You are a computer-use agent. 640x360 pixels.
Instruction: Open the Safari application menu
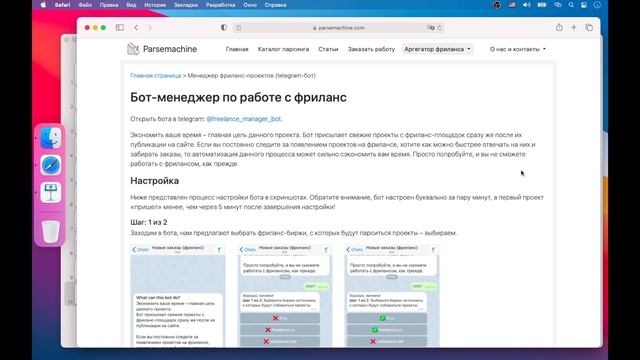(62, 5)
